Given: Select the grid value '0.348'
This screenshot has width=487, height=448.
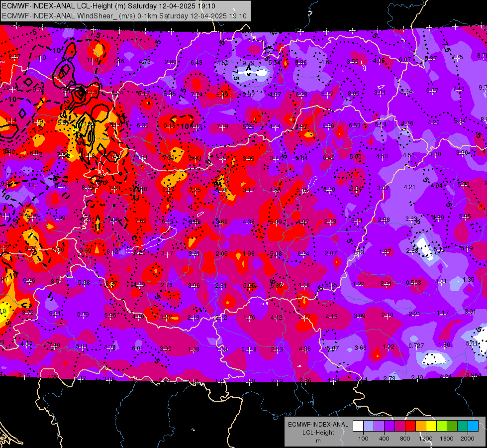Looking at the screenshot, I should click(x=249, y=349).
